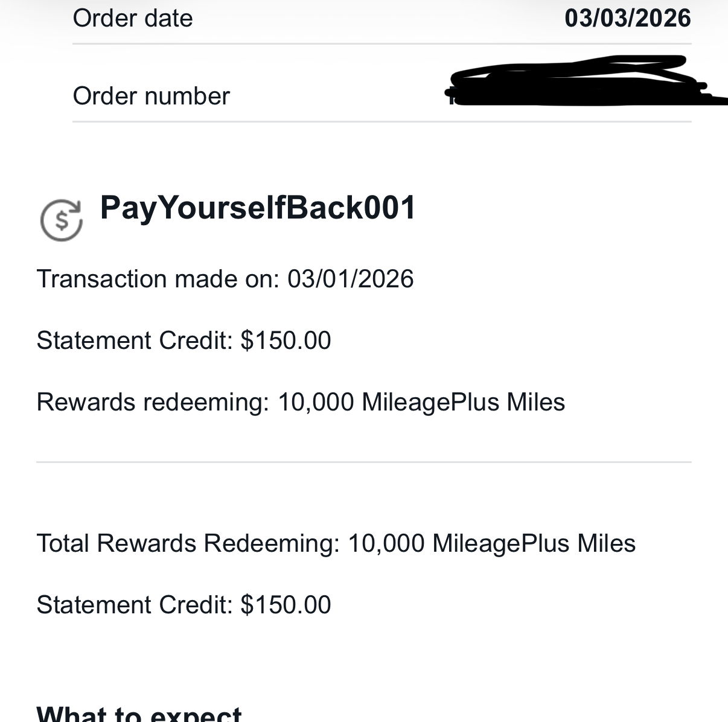
Task: Click the 'Rewards redeeming:' label text
Action: (153, 402)
